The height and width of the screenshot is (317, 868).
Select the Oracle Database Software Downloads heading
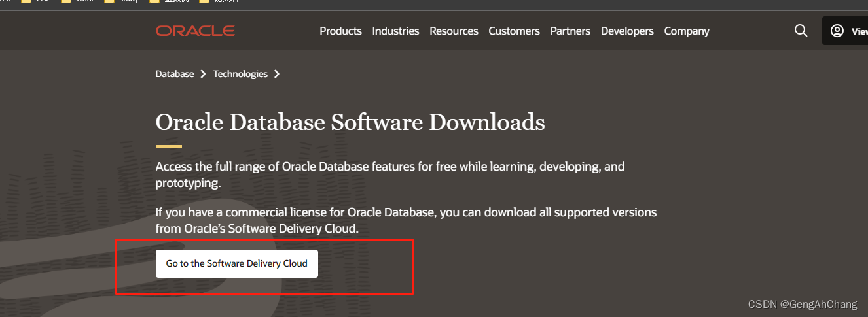pyautogui.click(x=350, y=122)
